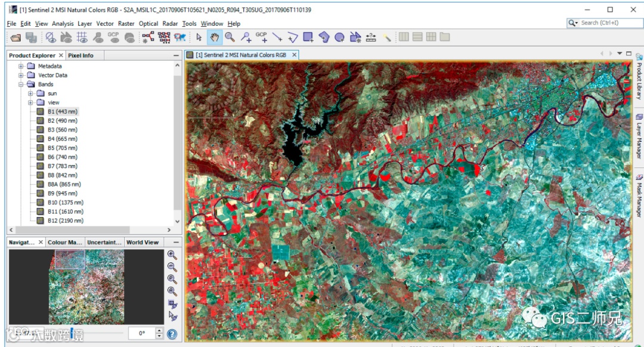Click the selection arrow tool

tap(199, 38)
